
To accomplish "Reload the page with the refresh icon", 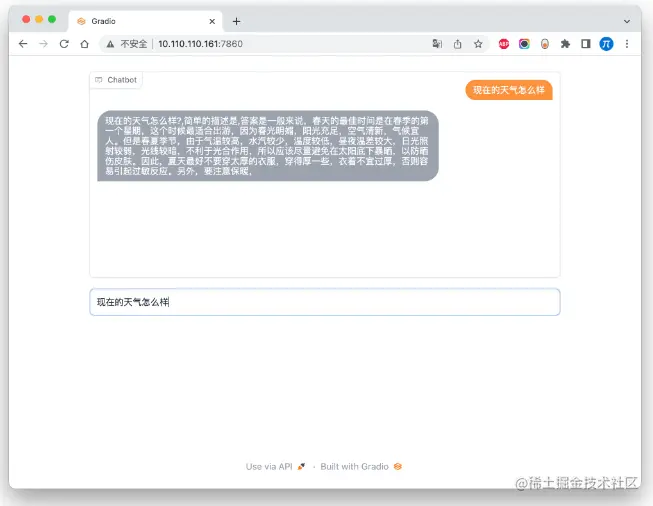I will [64, 44].
